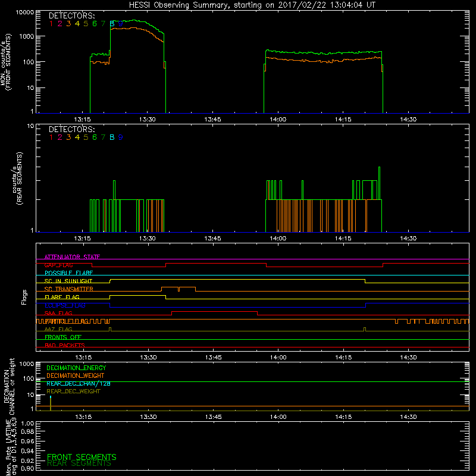Click red detector 1 in rear segments legend
Image resolution: width=476 pixels, height=476 pixels.
[51, 137]
